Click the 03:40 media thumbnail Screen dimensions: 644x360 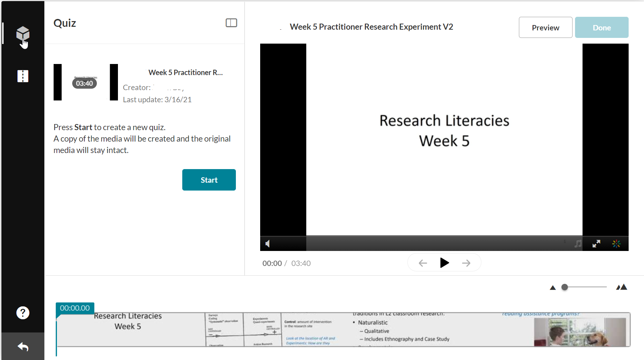tap(86, 83)
